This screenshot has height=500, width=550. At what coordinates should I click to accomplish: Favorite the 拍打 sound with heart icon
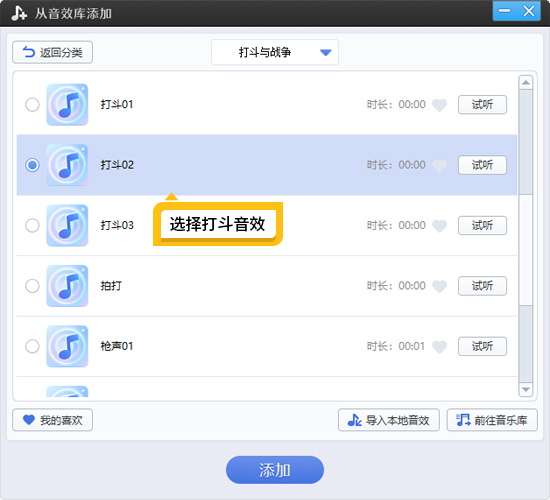tap(439, 286)
